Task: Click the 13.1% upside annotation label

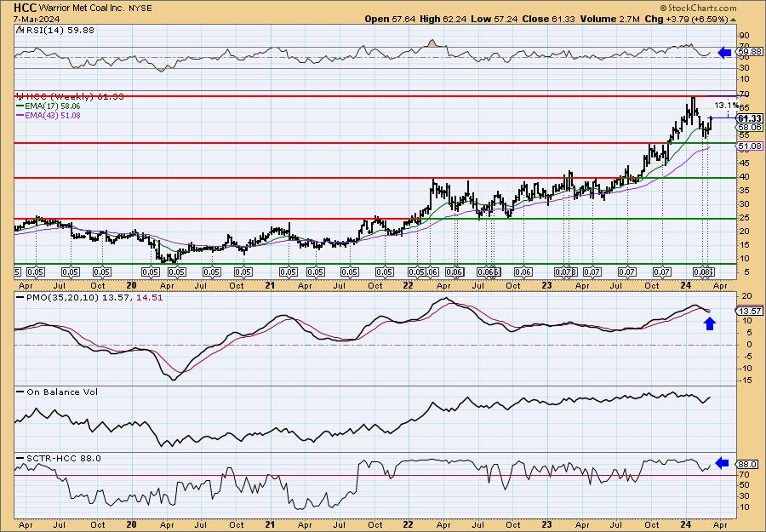Action: tap(726, 105)
